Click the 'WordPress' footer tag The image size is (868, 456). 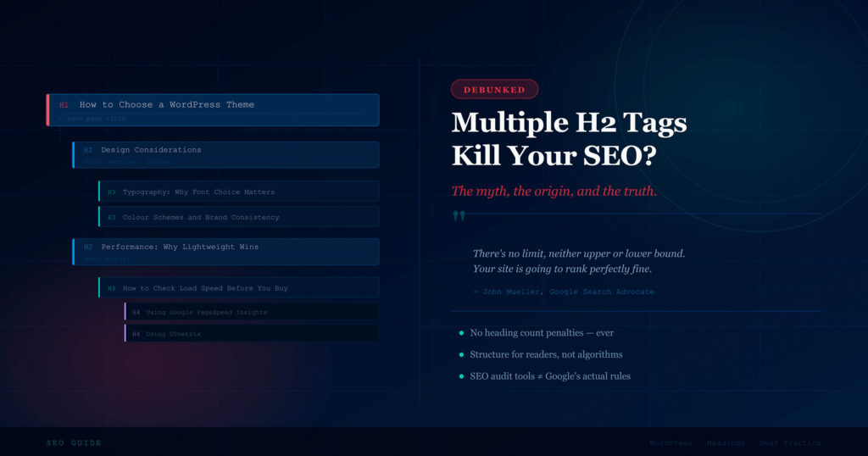pyautogui.click(x=670, y=442)
